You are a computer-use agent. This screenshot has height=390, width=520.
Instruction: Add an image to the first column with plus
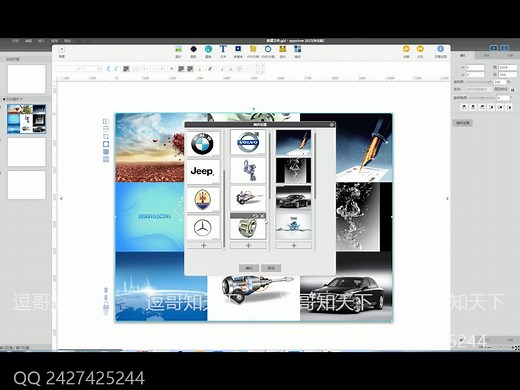(204, 246)
